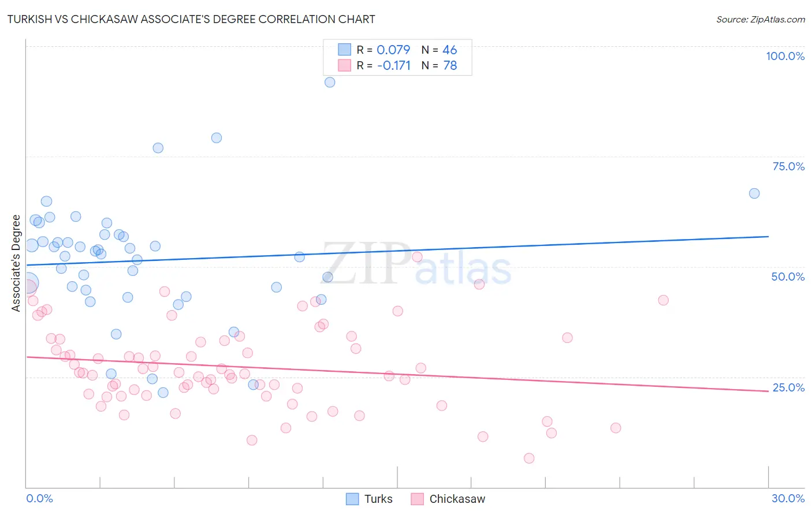Click the highest blue point near 100%

click(x=330, y=82)
